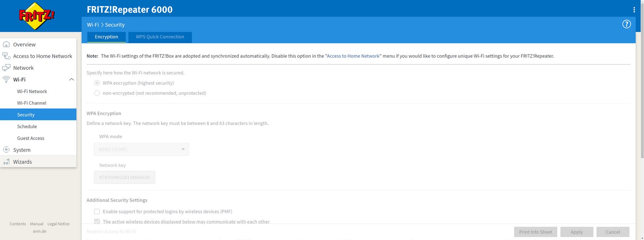
Task: Click the Wizards icon
Action: (6, 162)
